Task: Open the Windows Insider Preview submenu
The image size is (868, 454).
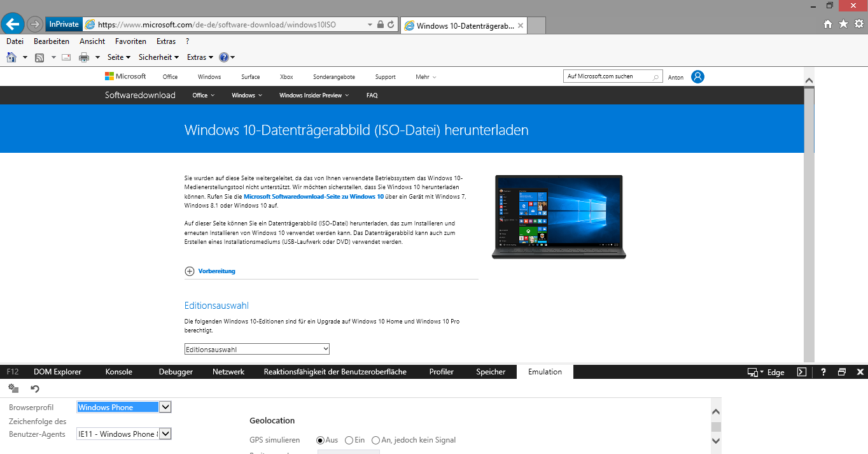Action: click(x=314, y=96)
